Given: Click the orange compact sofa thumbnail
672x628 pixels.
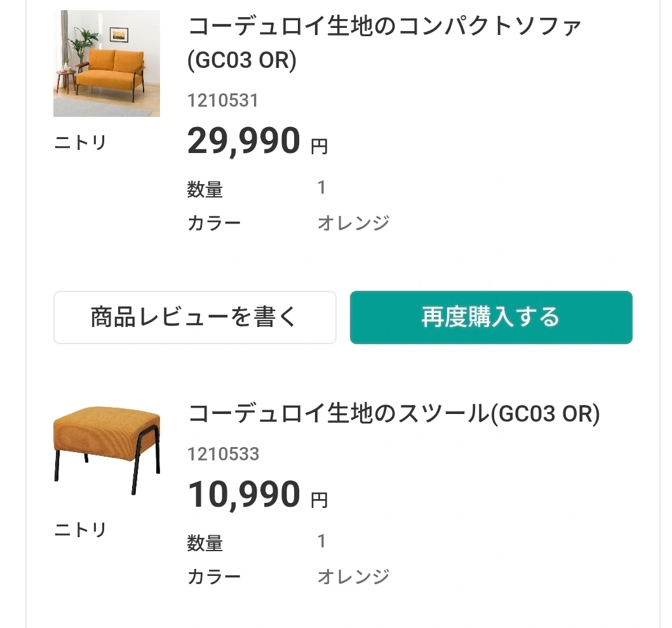Looking at the screenshot, I should click(106, 63).
